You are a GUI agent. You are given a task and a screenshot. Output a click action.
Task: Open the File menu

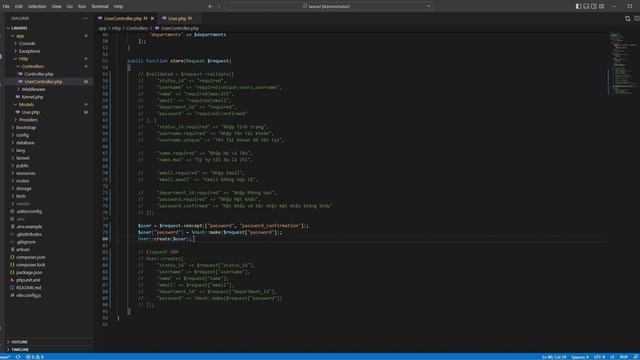point(6,7)
